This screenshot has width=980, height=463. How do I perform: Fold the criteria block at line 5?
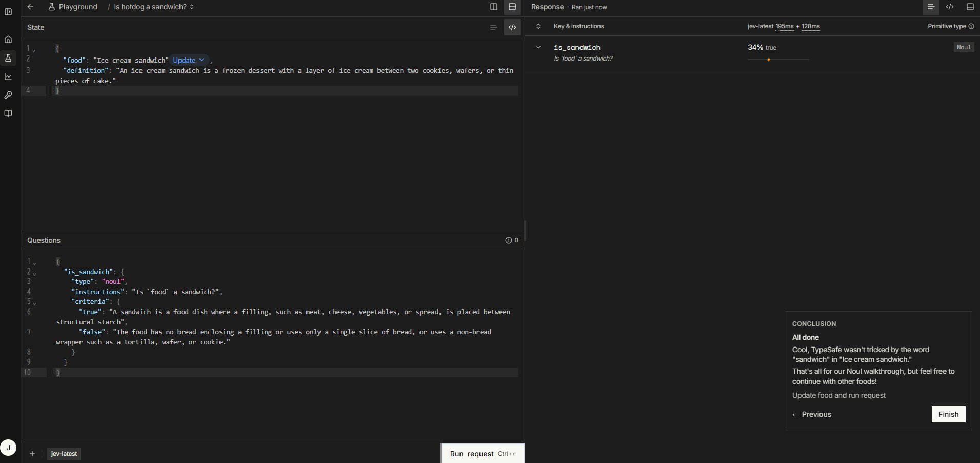(x=35, y=303)
